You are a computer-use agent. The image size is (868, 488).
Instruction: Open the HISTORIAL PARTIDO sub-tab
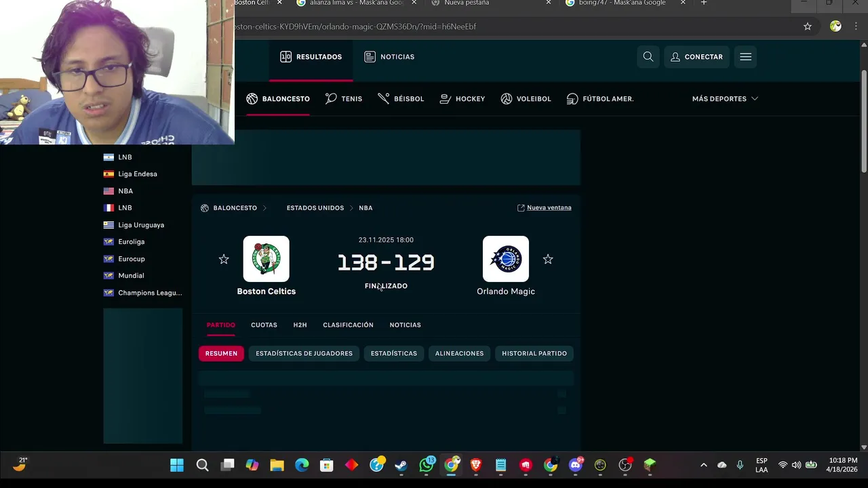(534, 353)
